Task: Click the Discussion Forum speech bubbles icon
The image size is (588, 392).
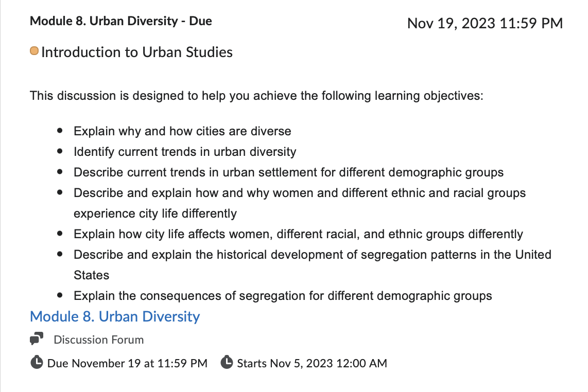Action: (37, 338)
